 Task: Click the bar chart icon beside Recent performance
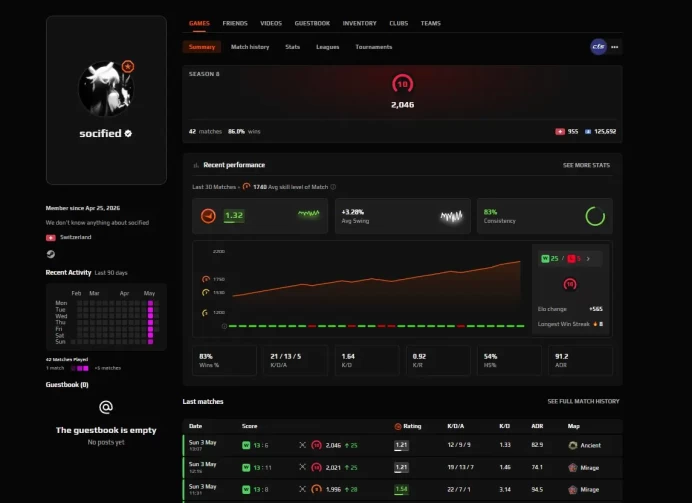(196, 165)
